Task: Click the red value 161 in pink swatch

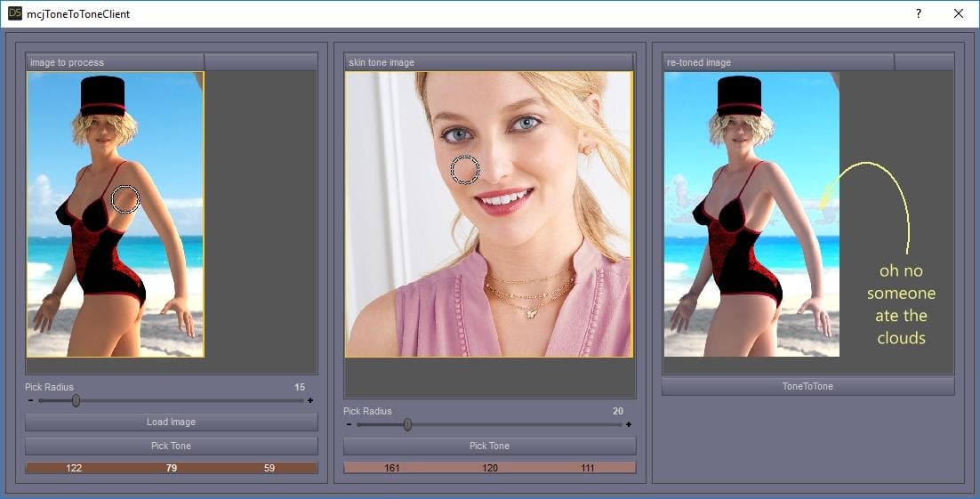Action: click(x=392, y=468)
